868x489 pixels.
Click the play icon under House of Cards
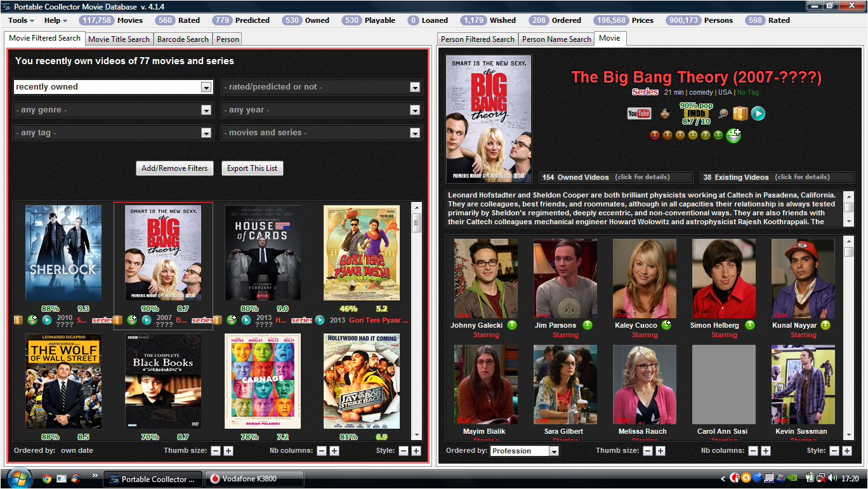(x=246, y=319)
